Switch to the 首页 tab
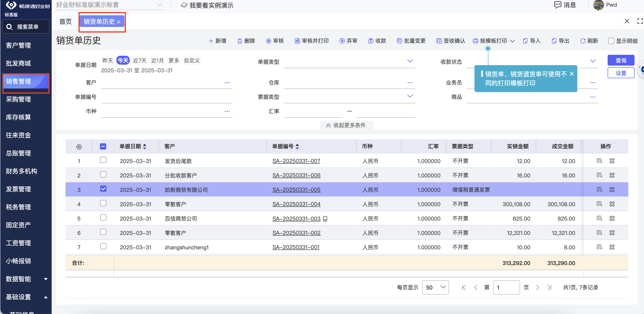 [x=66, y=22]
